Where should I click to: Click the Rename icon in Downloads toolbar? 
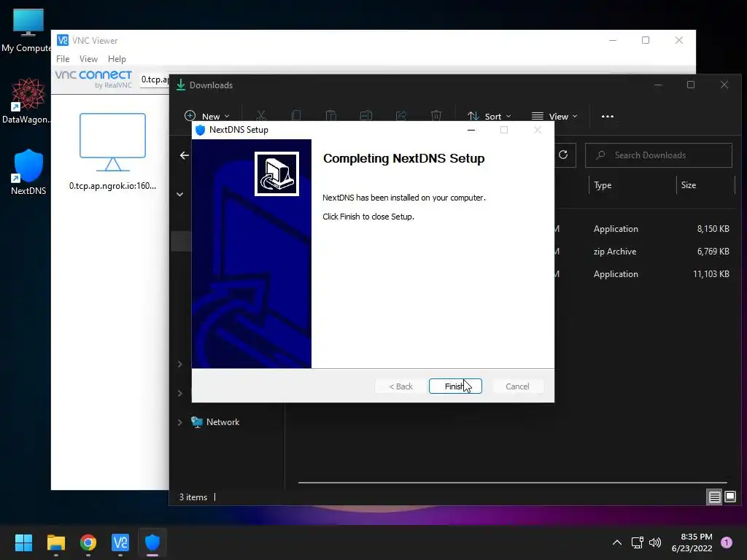click(x=366, y=116)
